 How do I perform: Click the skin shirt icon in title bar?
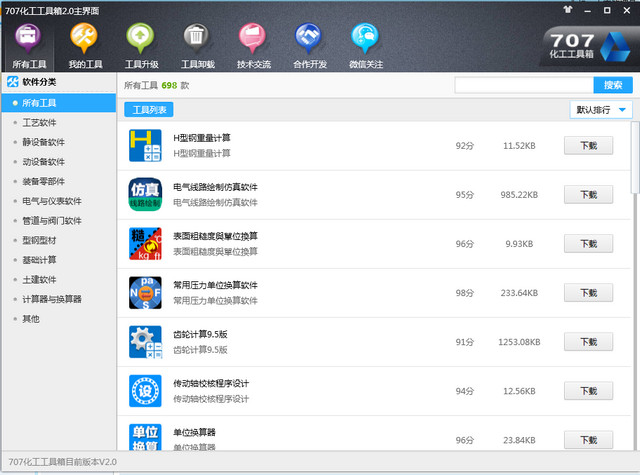[x=568, y=10]
